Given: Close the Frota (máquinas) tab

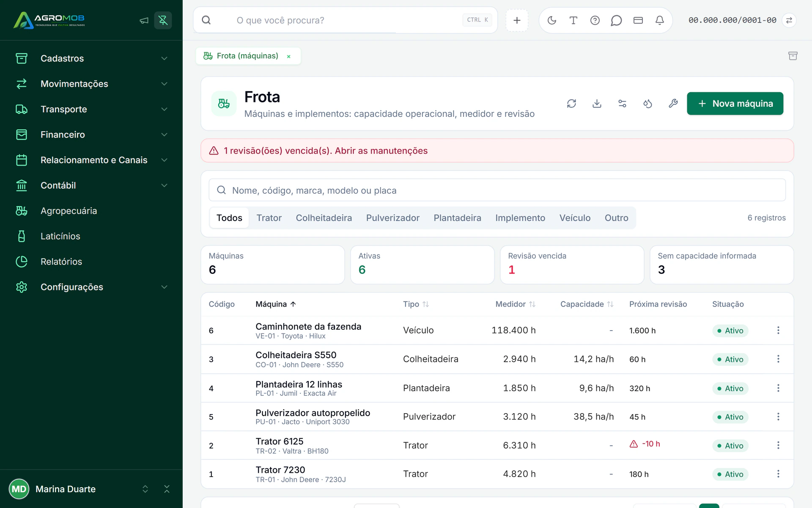Looking at the screenshot, I should pyautogui.click(x=289, y=56).
